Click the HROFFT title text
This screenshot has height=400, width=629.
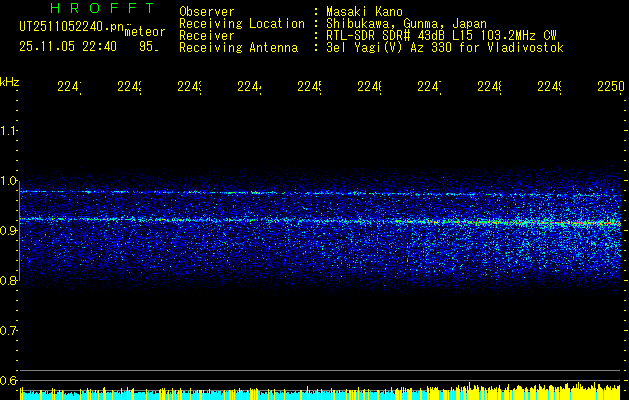point(102,8)
